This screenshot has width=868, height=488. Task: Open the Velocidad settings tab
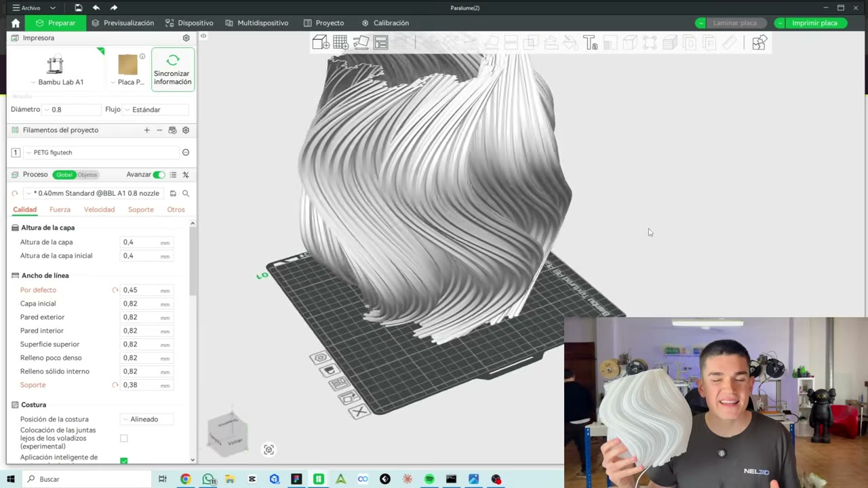pos(99,209)
